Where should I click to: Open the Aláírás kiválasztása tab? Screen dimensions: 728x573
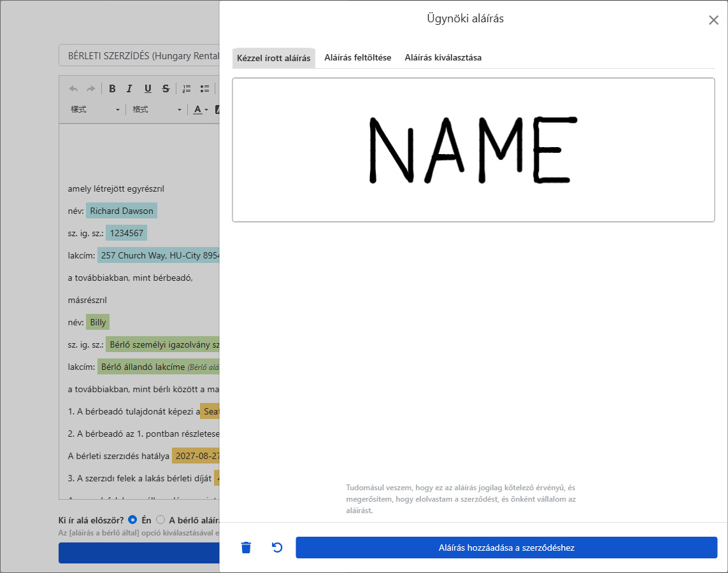click(443, 57)
